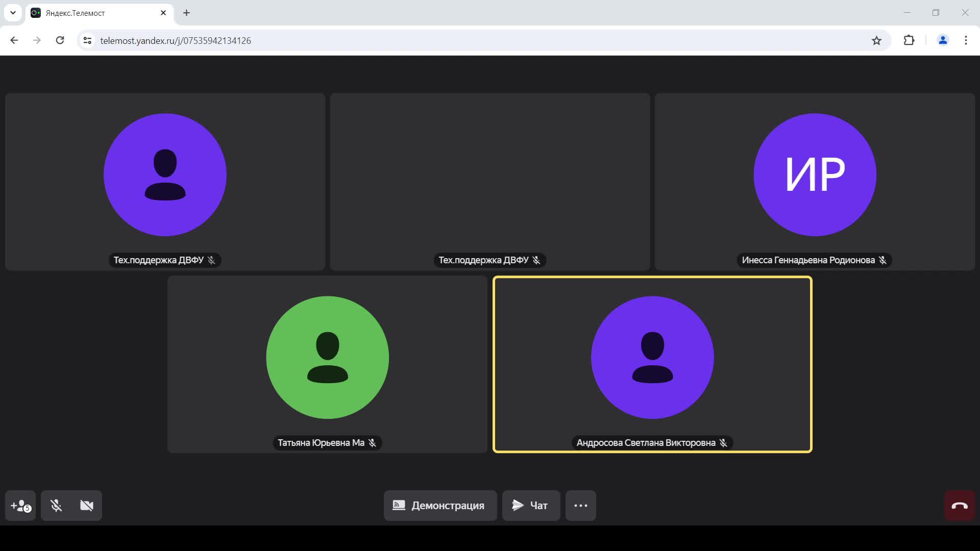980x551 pixels.
Task: Start screen sharing with Демонстрация button
Action: (x=440, y=506)
